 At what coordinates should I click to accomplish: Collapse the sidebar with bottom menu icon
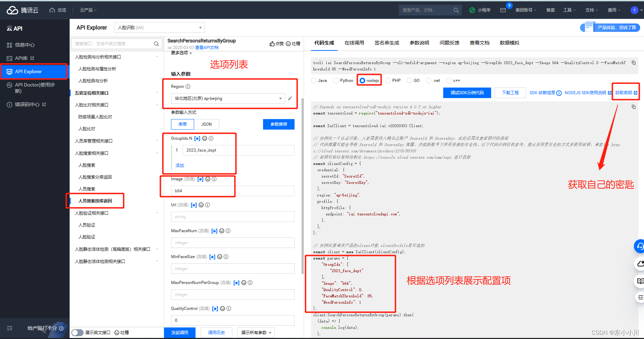coord(9,328)
